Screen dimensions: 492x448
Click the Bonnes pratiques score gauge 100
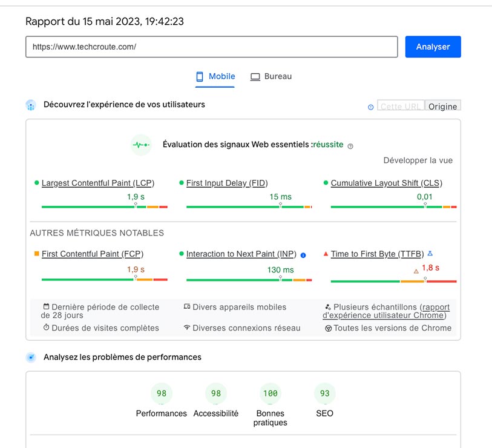[x=270, y=394]
